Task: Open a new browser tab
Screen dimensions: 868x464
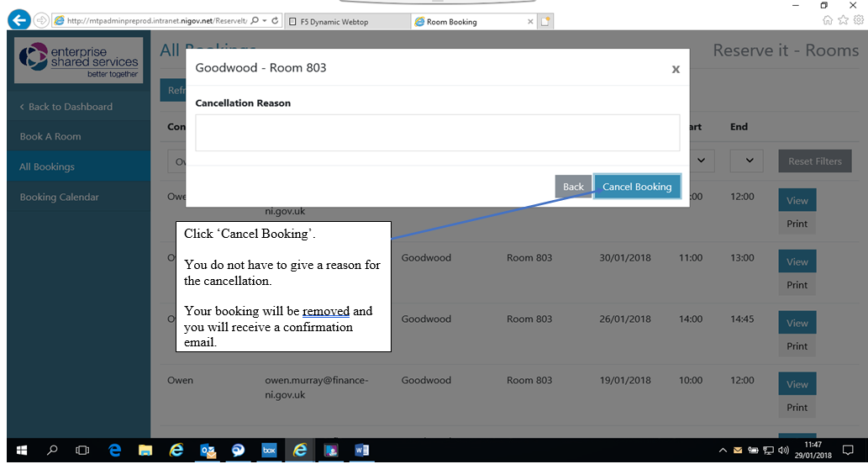Action: coord(546,22)
